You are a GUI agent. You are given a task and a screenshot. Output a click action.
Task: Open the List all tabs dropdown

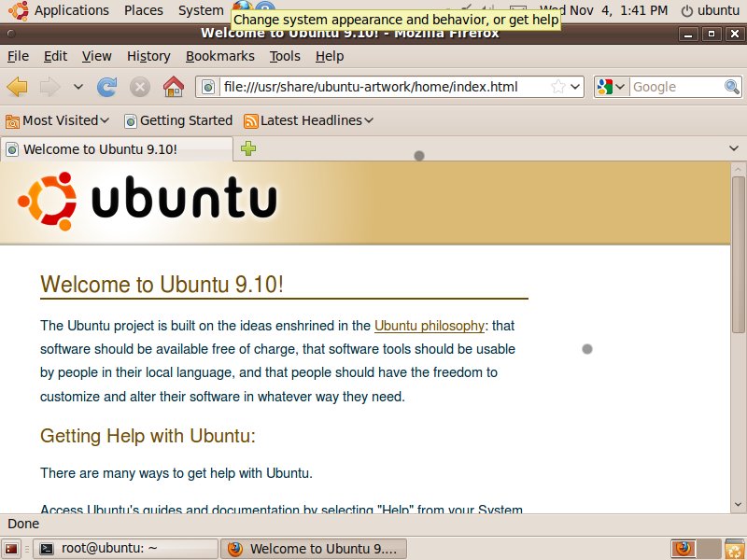coord(733,148)
